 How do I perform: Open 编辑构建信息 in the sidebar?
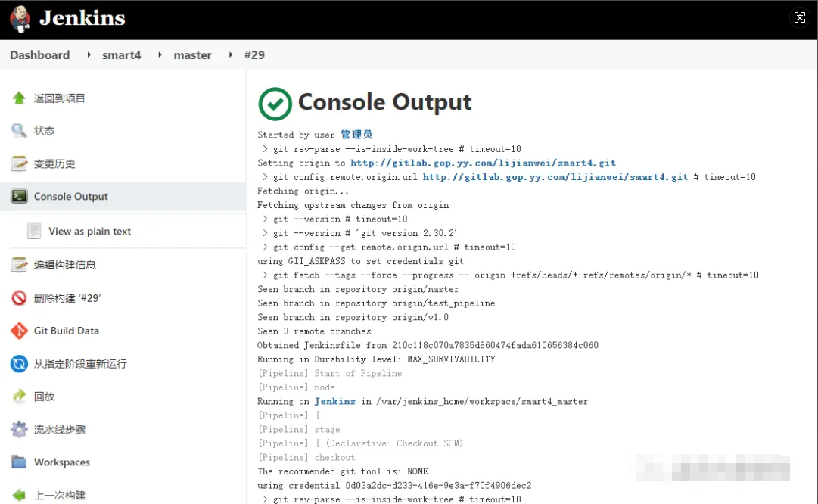pos(64,265)
